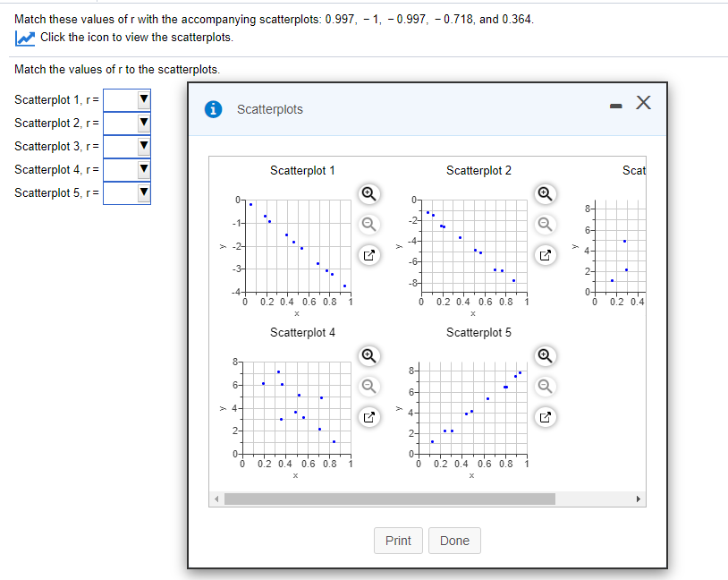
Task: Open the Scatterplot 3 r value dropdown
Action: pos(142,146)
